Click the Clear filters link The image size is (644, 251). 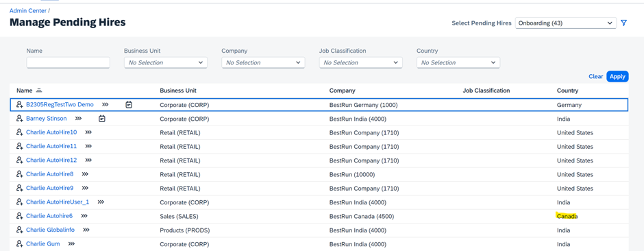[x=596, y=76]
